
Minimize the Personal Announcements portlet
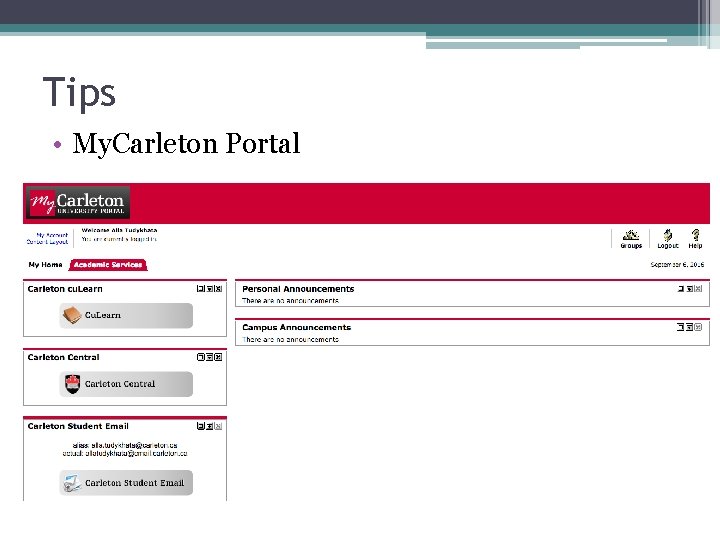690,289
